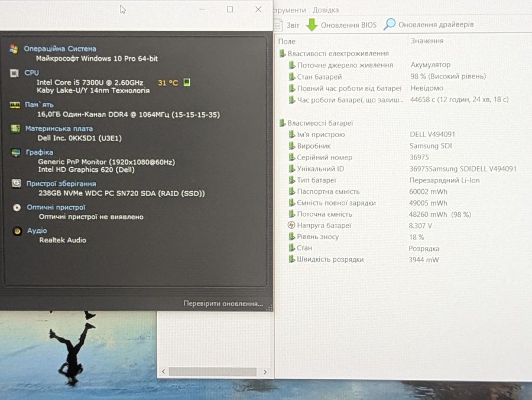Select the Властивості електроживлення group row

[x=334, y=53]
